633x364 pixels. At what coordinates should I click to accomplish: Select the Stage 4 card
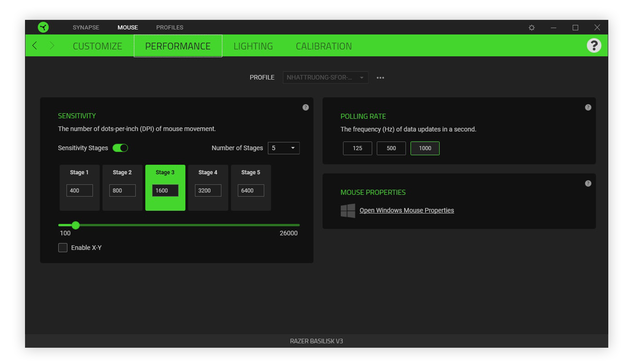208,187
